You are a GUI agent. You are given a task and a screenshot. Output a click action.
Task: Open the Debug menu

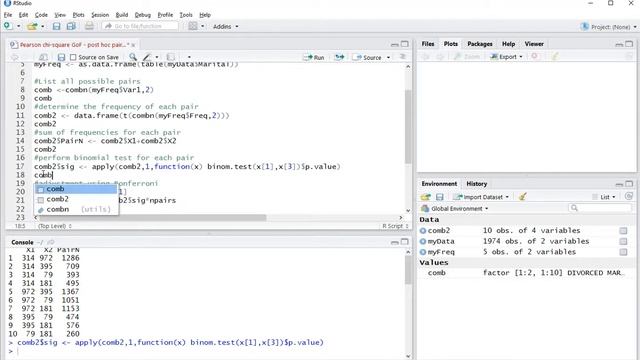click(x=142, y=15)
